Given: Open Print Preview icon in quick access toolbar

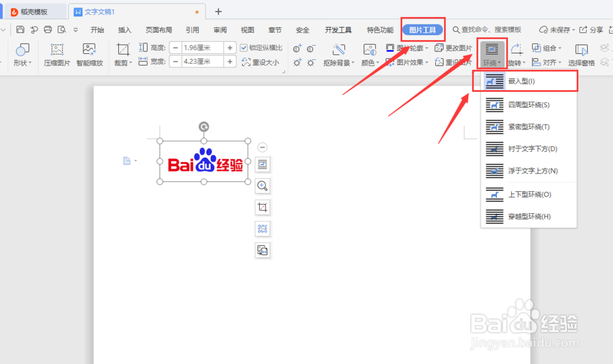Looking at the screenshot, I should pos(62,29).
